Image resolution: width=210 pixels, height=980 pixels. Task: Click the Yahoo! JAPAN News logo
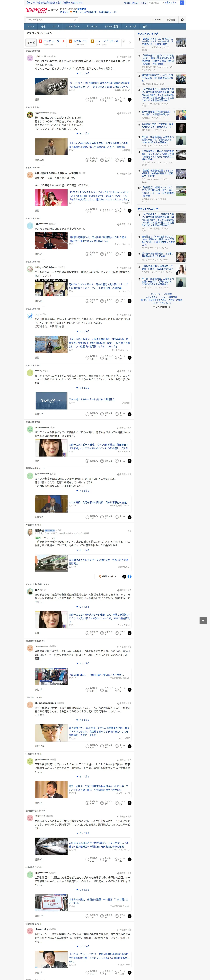pos(42,10)
